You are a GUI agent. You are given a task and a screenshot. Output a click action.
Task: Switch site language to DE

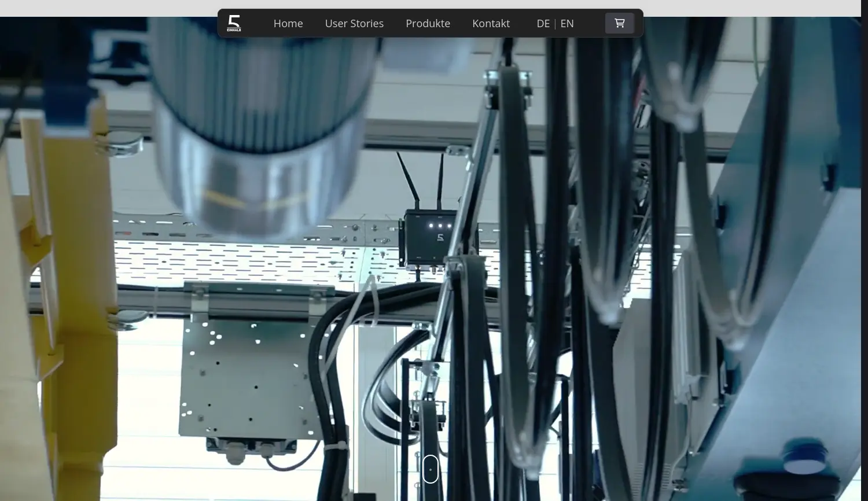click(543, 24)
